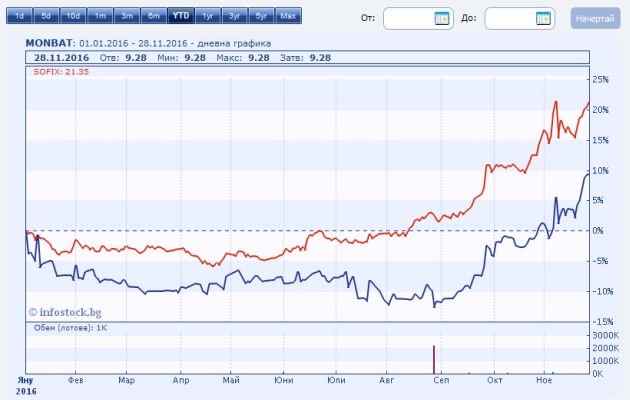Select the 10d range tab
Viewport: 630px width, 400px height.
pos(73,16)
